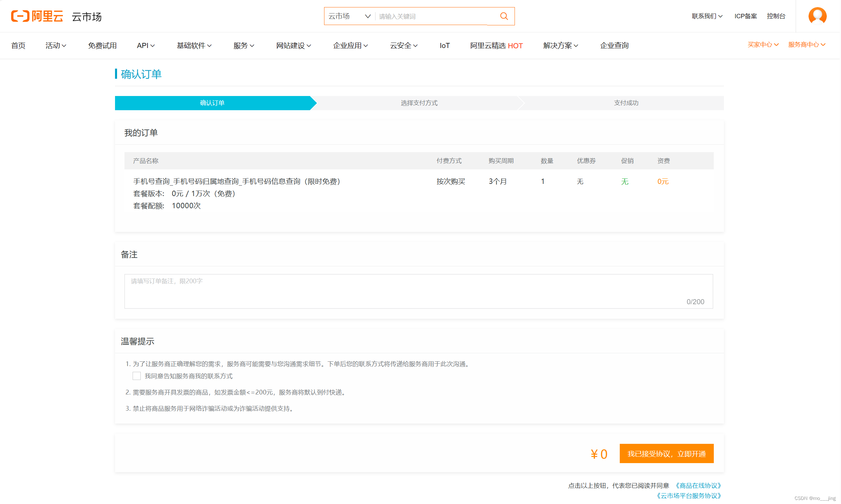841x504 pixels.
Task: Open the 买家中心 dropdown menu
Action: point(763,45)
